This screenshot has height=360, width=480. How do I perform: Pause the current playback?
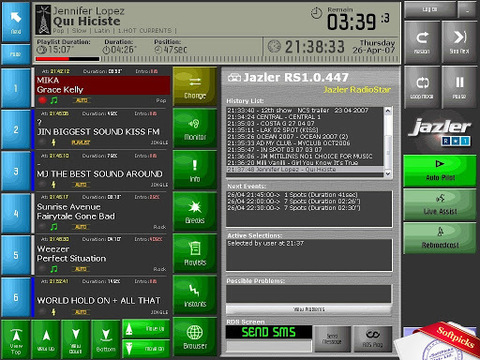point(459,87)
